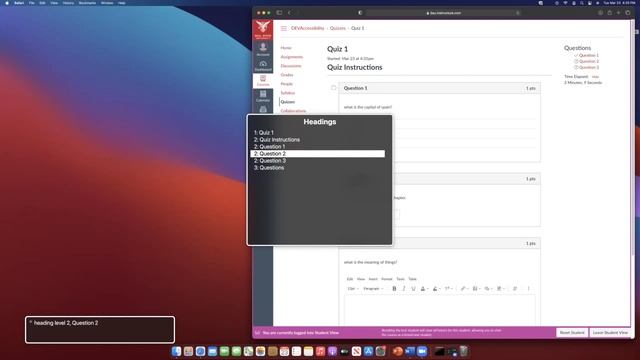
Task: Open Trash from the Dock
Action: click(x=464, y=351)
